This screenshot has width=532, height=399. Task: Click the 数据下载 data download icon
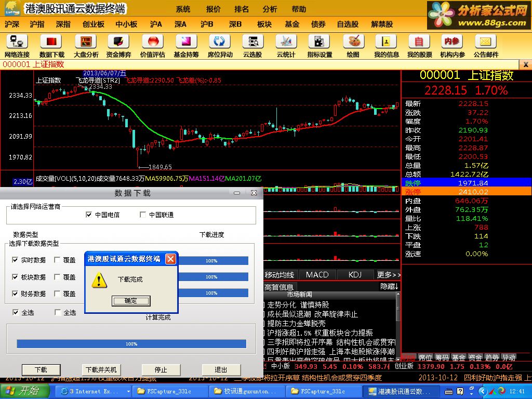pyautogui.click(x=51, y=46)
